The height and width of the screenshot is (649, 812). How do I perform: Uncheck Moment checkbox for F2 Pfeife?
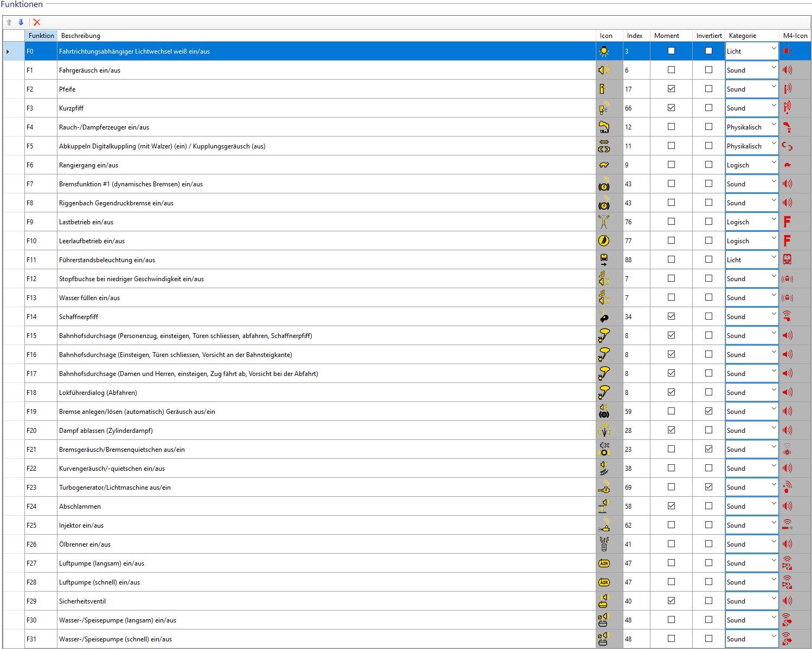coord(671,89)
